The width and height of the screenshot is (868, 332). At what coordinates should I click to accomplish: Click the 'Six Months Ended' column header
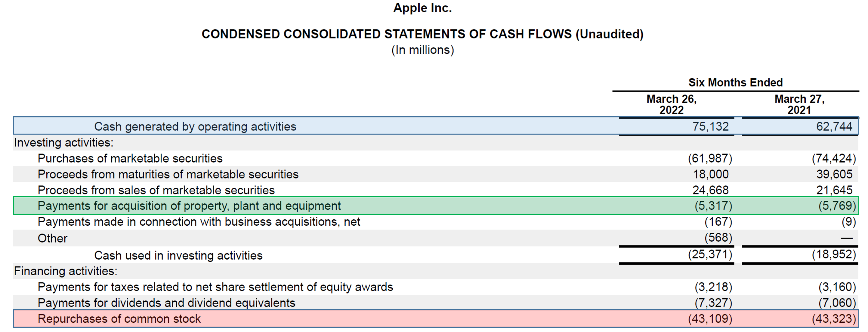click(x=735, y=82)
